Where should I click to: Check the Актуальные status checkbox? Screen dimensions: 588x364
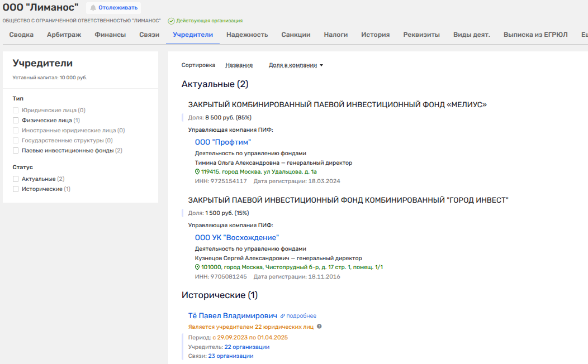point(16,179)
